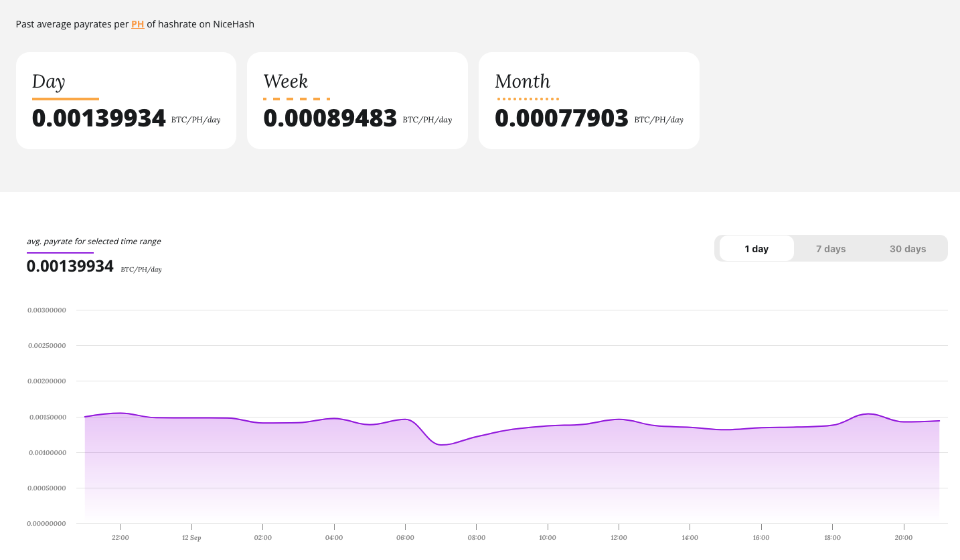Select the Week payrate card
960x560 pixels.
[357, 100]
